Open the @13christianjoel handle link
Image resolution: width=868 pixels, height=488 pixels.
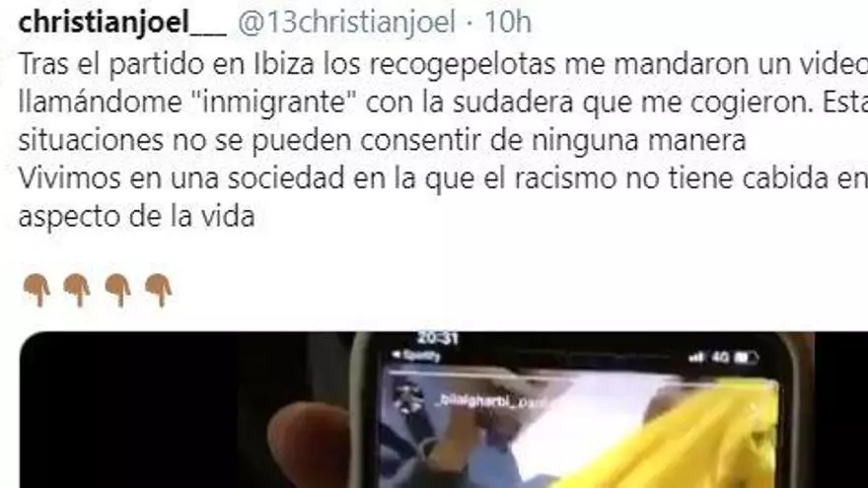(x=346, y=23)
